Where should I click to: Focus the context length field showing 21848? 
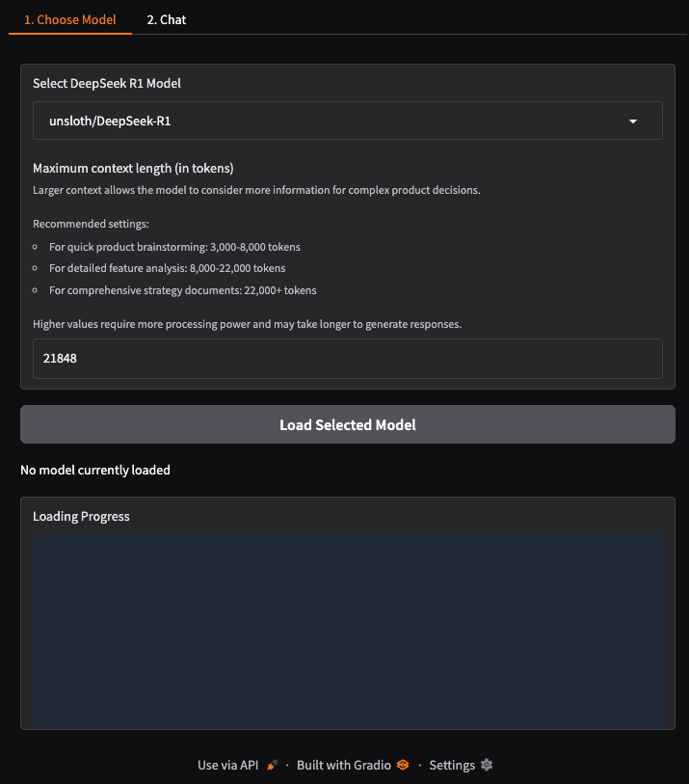tap(347, 359)
